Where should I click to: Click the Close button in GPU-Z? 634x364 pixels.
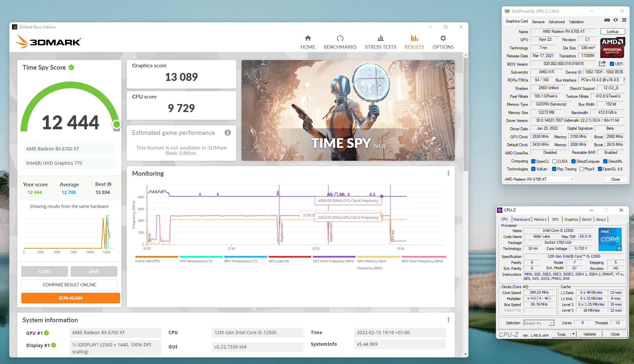(x=615, y=179)
